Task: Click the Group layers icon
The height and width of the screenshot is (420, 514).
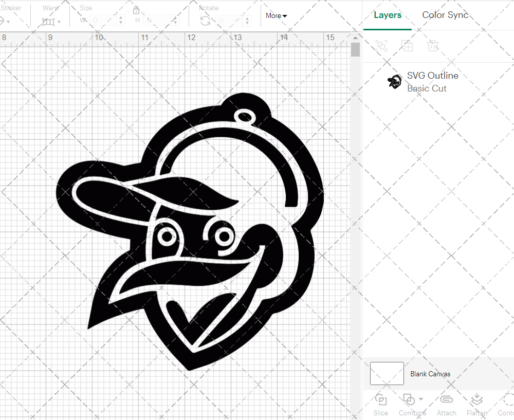Action: pyautogui.click(x=381, y=46)
